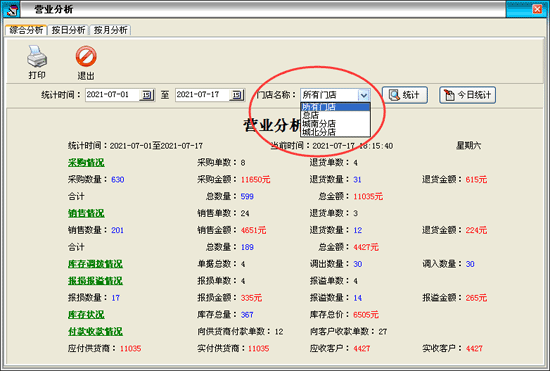Click the 今日统计 button
The width and height of the screenshot is (550, 371).
pos(468,95)
